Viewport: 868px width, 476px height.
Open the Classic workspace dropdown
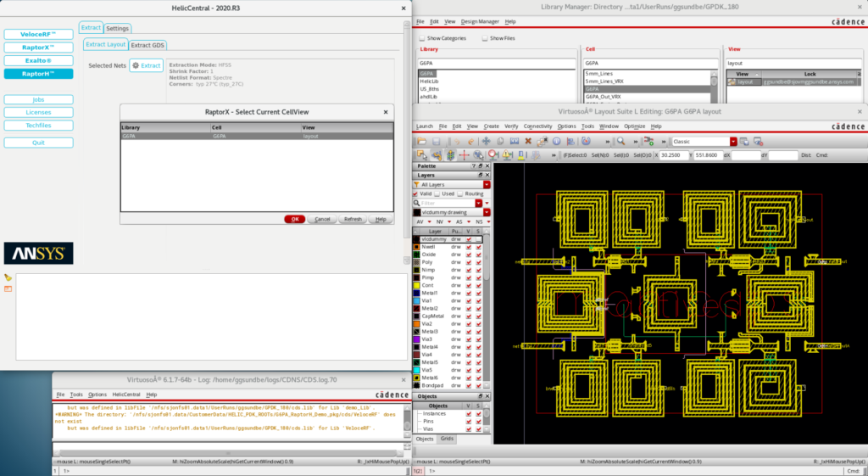[733, 142]
